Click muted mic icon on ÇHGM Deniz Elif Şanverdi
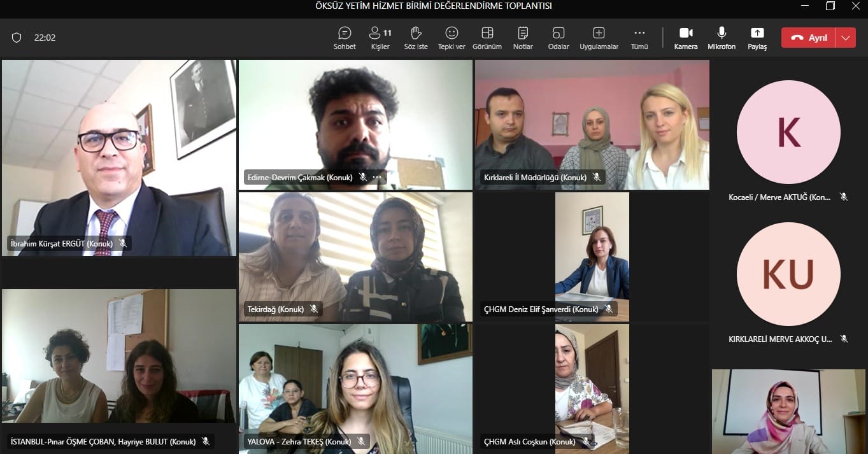This screenshot has width=868, height=454. (609, 309)
